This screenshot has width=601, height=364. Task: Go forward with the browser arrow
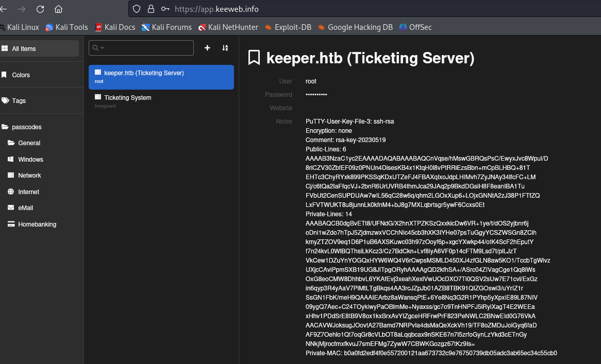22,9
